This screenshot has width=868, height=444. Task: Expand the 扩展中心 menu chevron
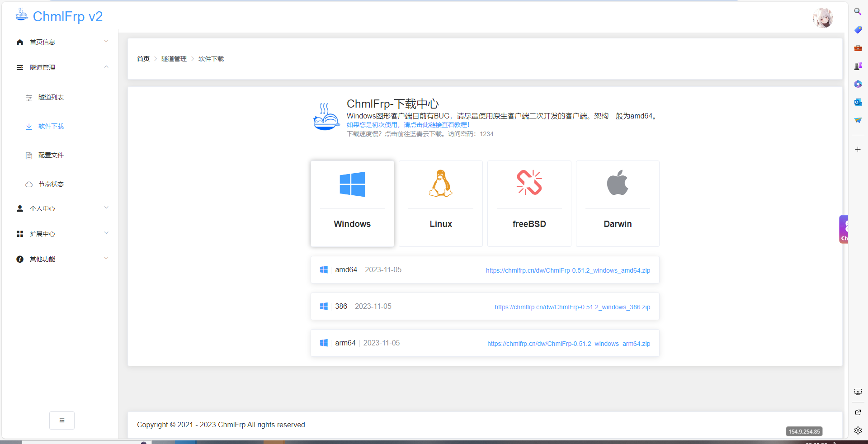pos(106,233)
